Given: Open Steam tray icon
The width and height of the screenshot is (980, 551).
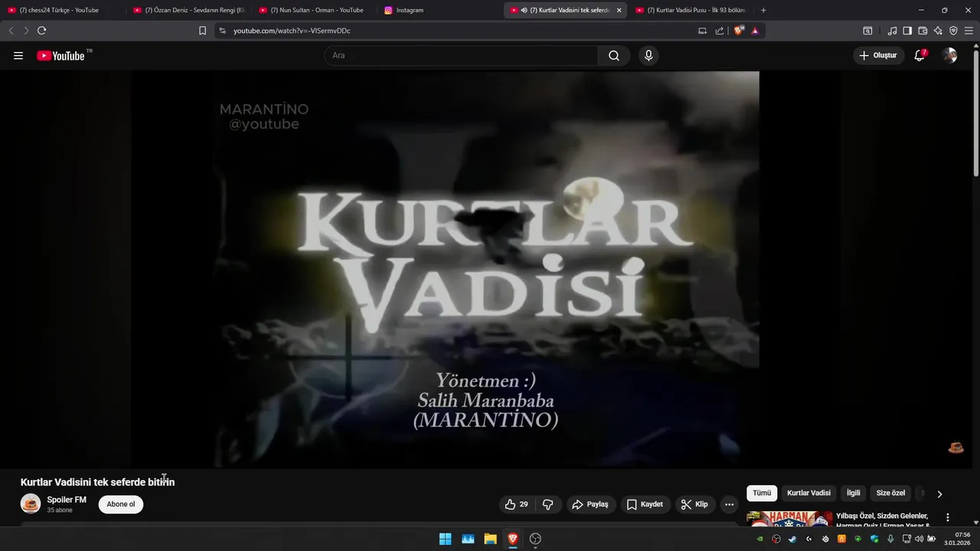Looking at the screenshot, I should [792, 539].
